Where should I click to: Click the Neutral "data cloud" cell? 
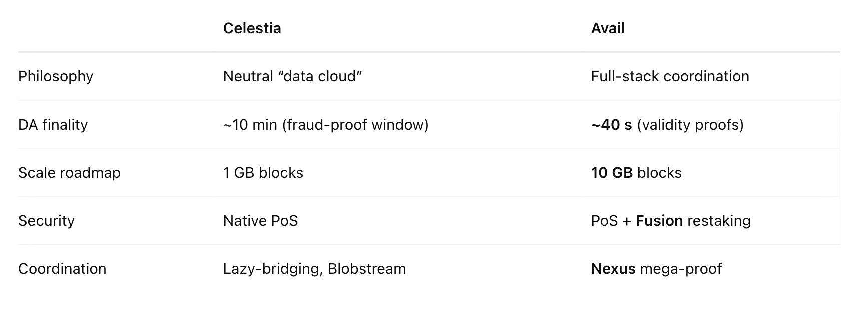click(292, 76)
